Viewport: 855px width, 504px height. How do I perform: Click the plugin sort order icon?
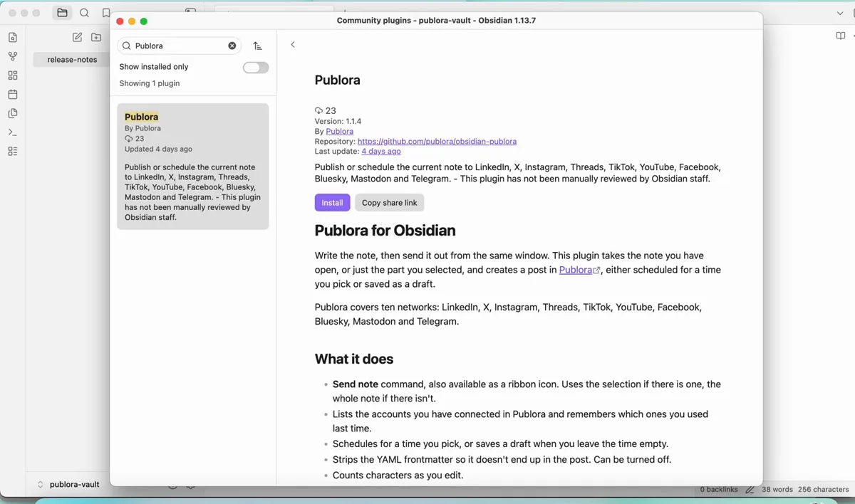click(x=257, y=46)
